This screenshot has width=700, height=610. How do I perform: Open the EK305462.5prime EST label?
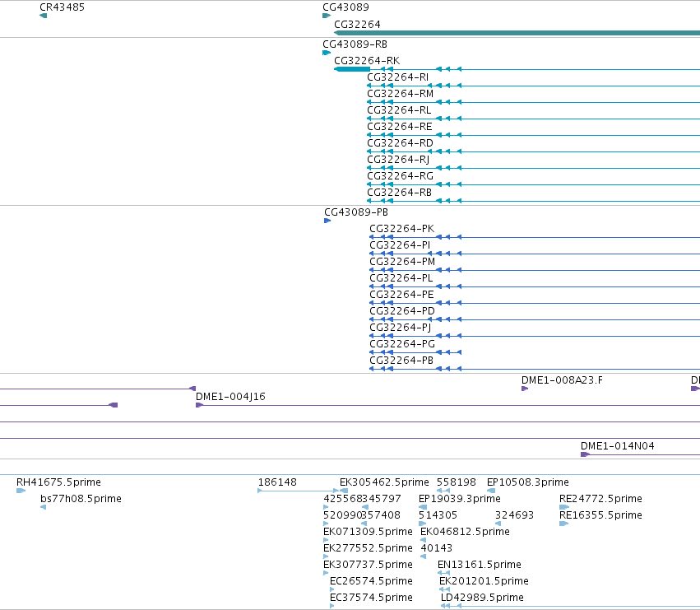coord(384,482)
